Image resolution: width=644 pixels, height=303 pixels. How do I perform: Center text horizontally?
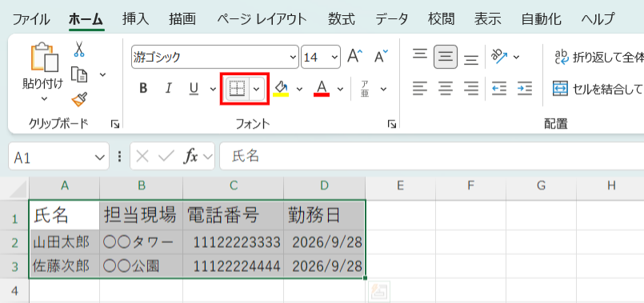[x=446, y=88]
